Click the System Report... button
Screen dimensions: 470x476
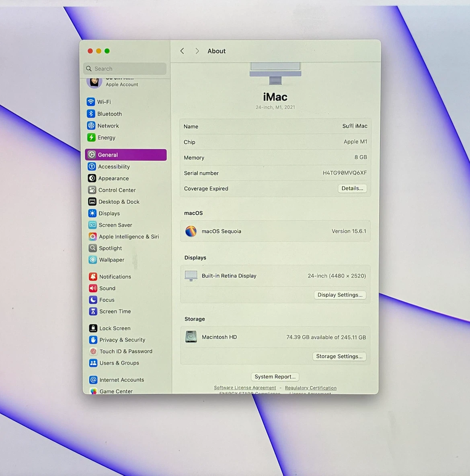pos(275,377)
